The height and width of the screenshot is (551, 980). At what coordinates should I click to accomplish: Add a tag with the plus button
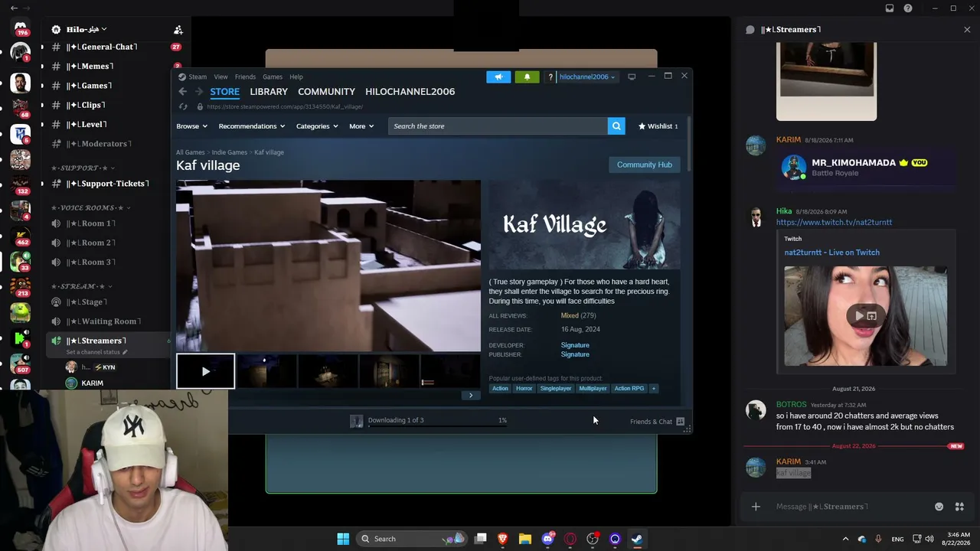(653, 388)
